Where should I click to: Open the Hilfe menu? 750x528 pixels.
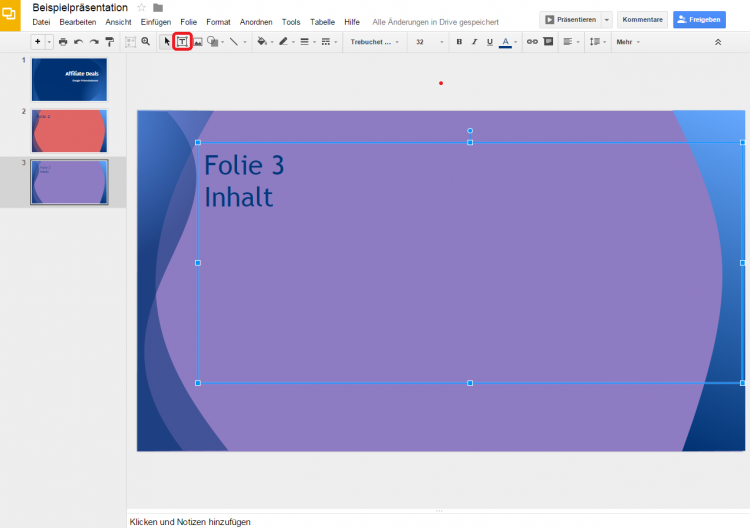352,22
